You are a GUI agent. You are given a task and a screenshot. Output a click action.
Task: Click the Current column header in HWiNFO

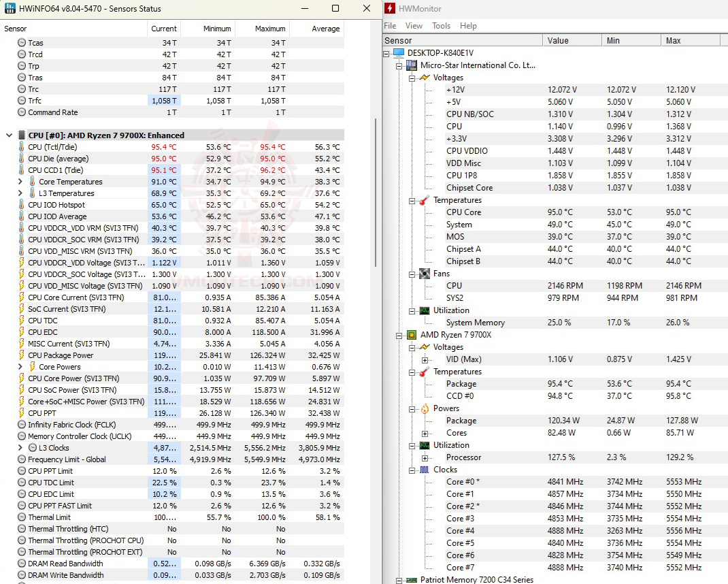164,29
